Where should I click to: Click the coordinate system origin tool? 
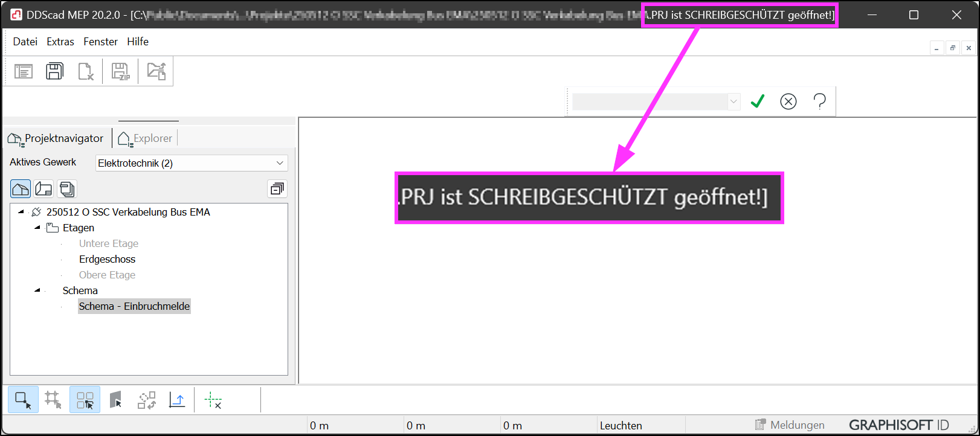(177, 400)
